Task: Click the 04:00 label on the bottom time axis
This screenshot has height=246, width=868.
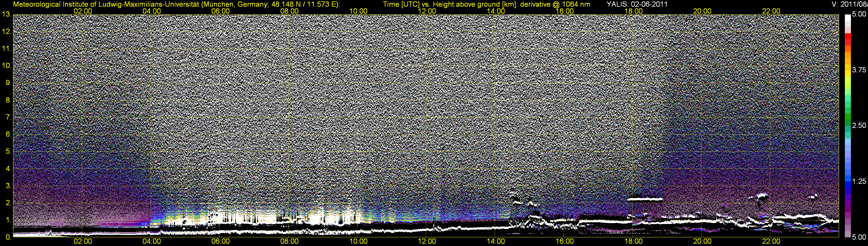Action: click(x=152, y=241)
